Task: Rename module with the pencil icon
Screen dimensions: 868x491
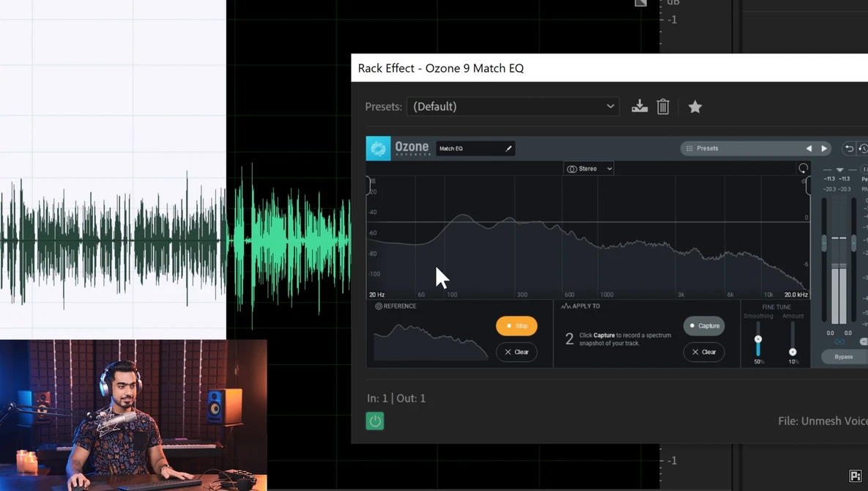Action: click(x=508, y=148)
